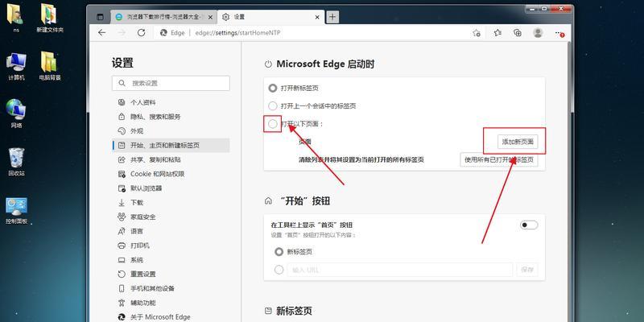Toggle 在工具栏上显示"首页"按钮 switch
The height and width of the screenshot is (322, 644).
529,225
